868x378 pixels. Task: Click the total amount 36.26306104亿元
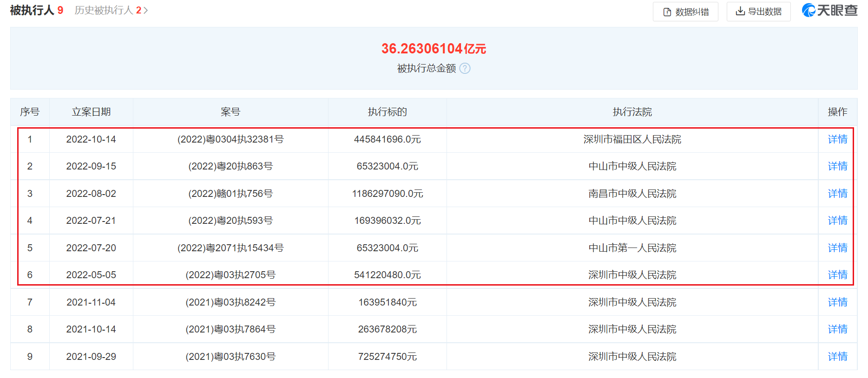click(x=434, y=48)
